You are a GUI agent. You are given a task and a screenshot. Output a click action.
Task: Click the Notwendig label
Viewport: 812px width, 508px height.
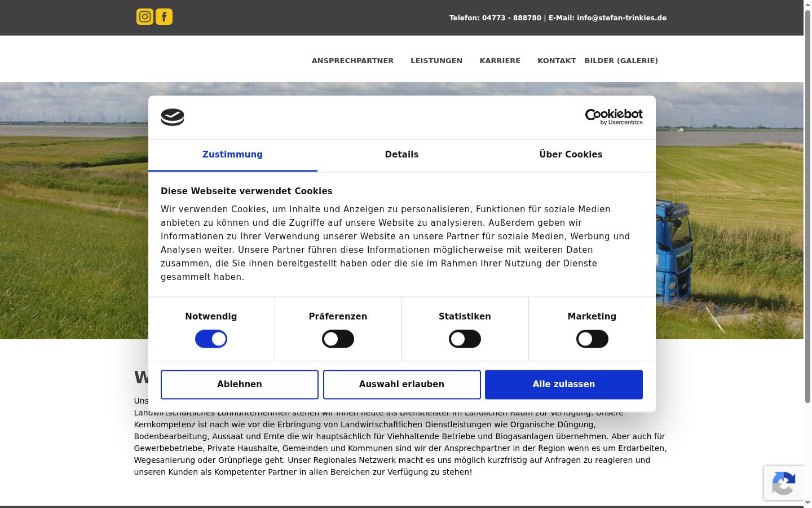[211, 317]
